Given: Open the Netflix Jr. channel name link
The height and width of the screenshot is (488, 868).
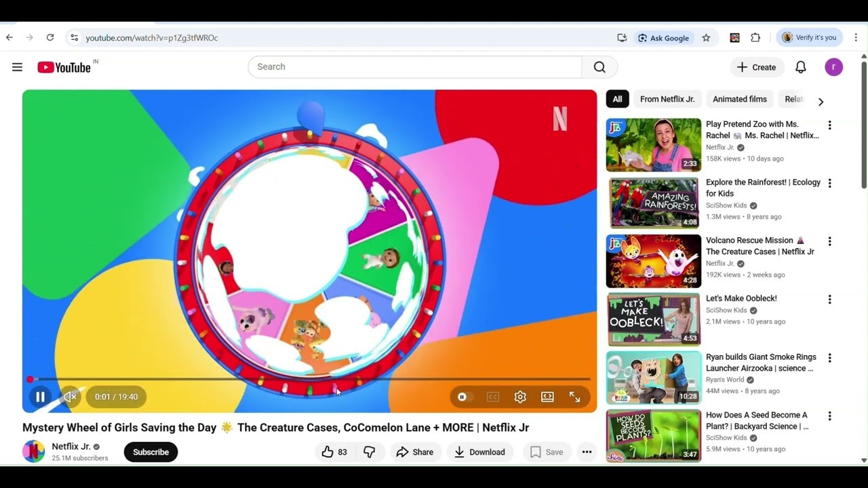Looking at the screenshot, I should coord(71,447).
